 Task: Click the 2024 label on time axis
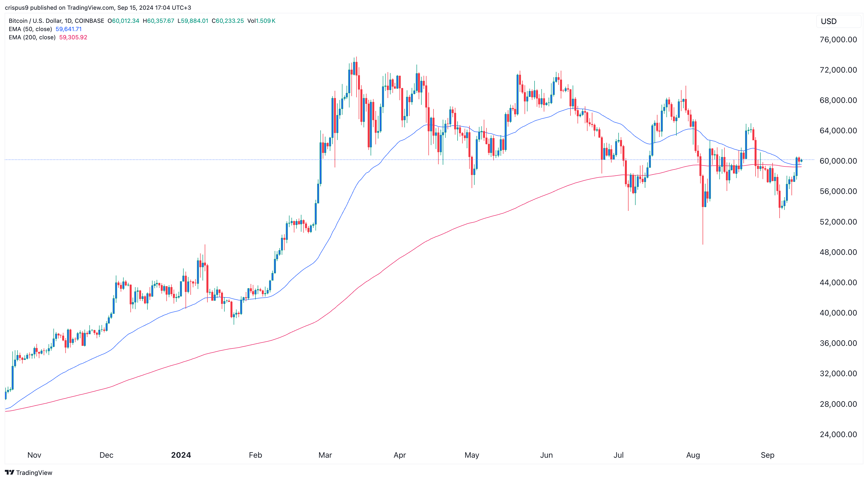(x=181, y=455)
